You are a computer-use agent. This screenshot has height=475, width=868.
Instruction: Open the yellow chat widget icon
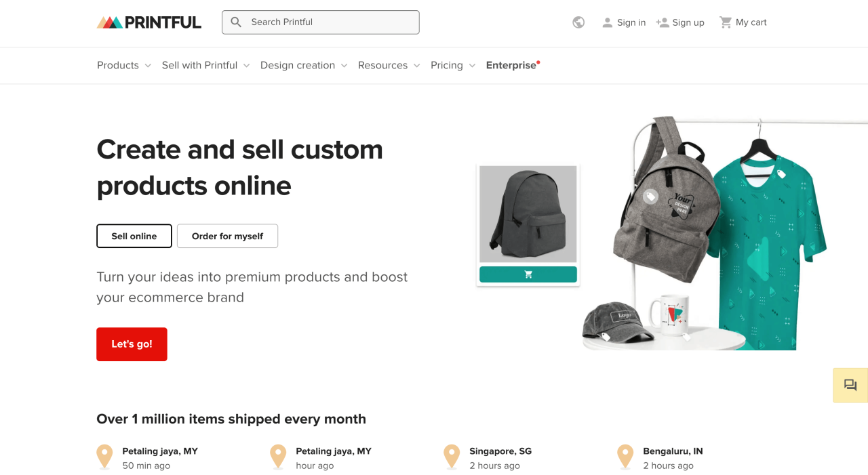(850, 385)
